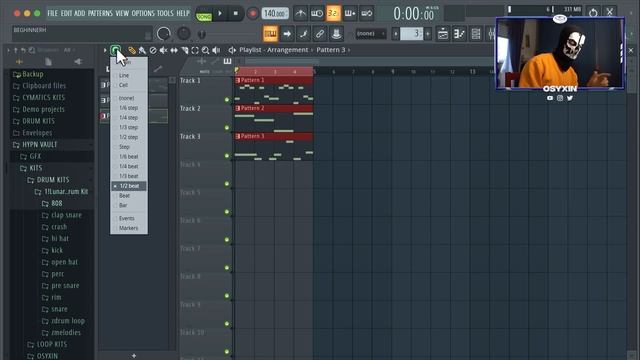Click the metronome icon in the top toolbar
The image size is (640, 360).
[300, 13]
